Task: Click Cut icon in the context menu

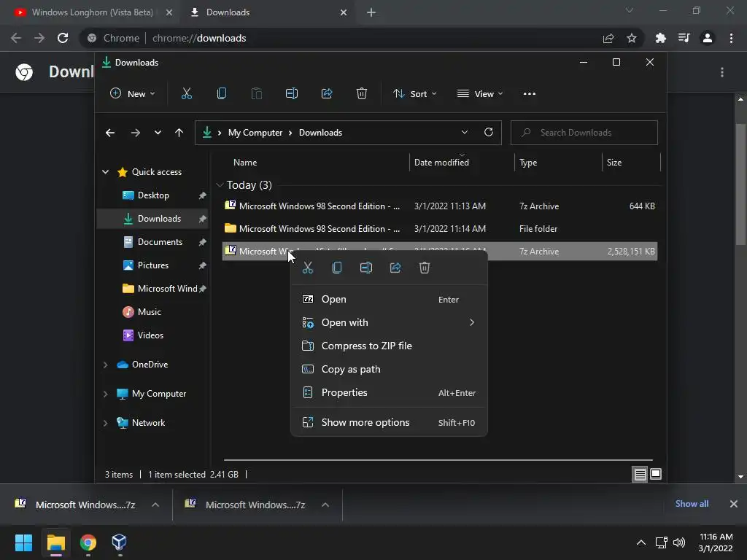Action: pos(308,268)
